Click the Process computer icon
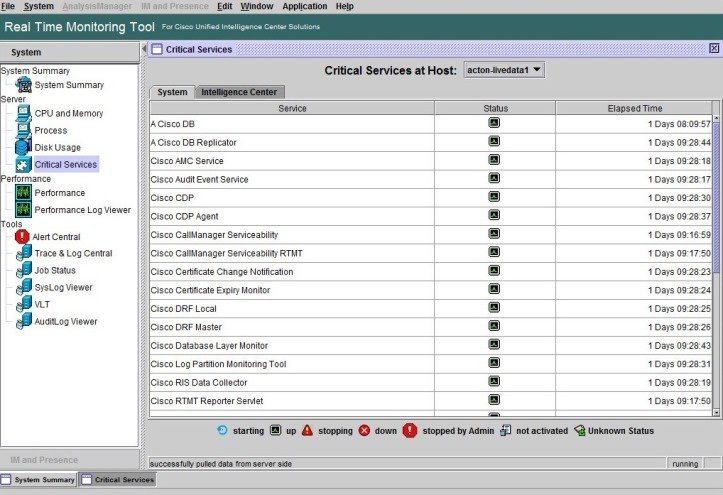Image resolution: width=723 pixels, height=495 pixels. 23,130
